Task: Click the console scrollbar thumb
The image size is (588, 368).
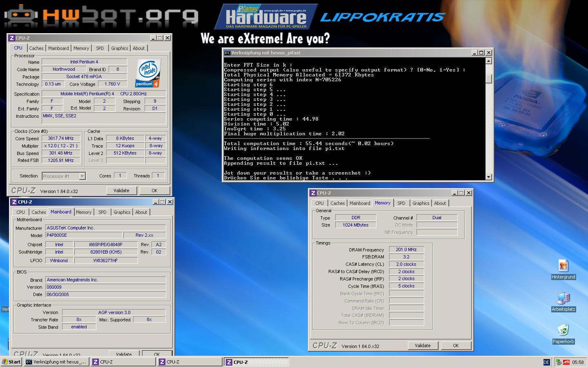Action: coord(489,79)
